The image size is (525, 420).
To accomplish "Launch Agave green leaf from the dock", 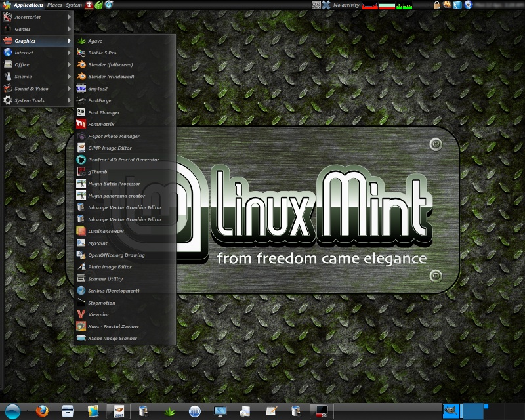I will tap(169, 411).
